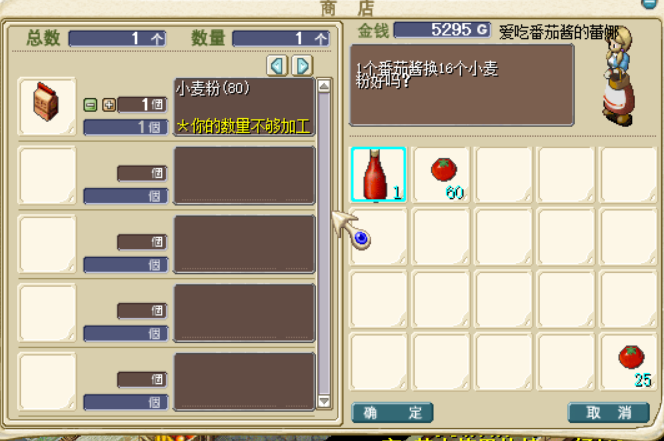Click scrollbar up arrow in item list
This screenshot has height=441, width=664.
tap(324, 86)
